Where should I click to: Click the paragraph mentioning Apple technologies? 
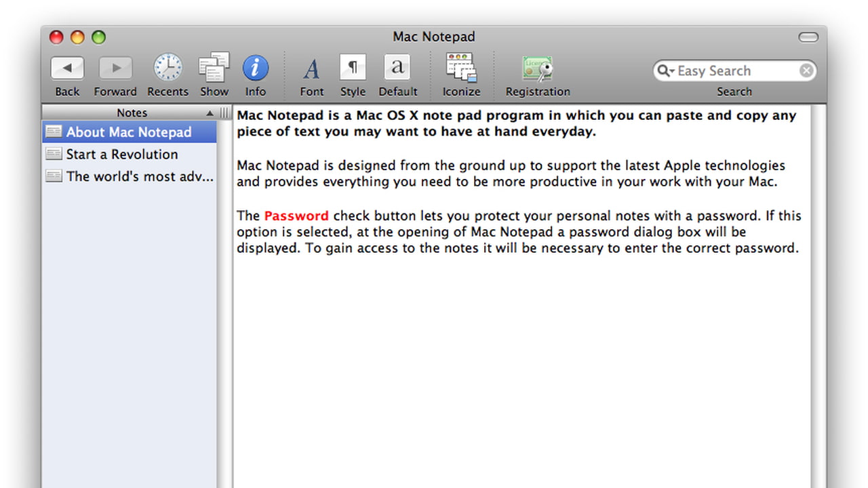point(511,174)
